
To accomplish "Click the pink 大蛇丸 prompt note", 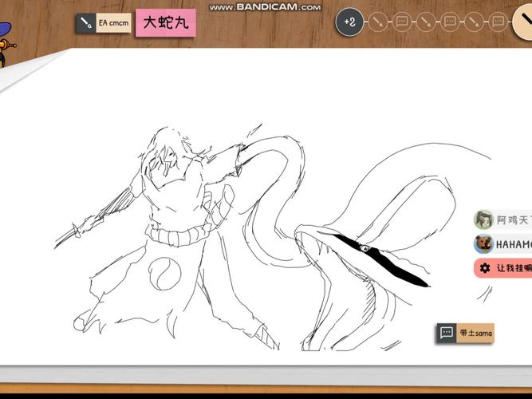I will [166, 23].
